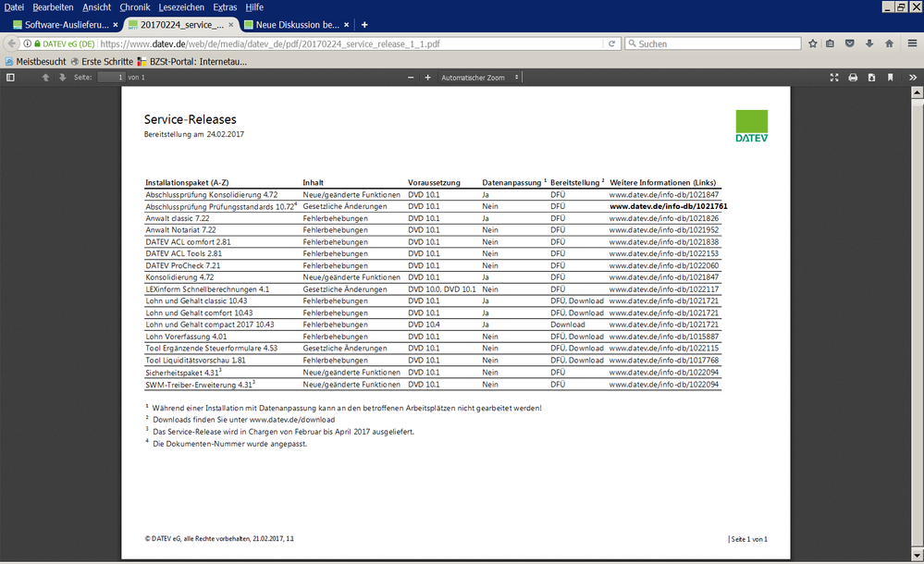
Task: Open the Chronik menu
Action: pos(135,7)
